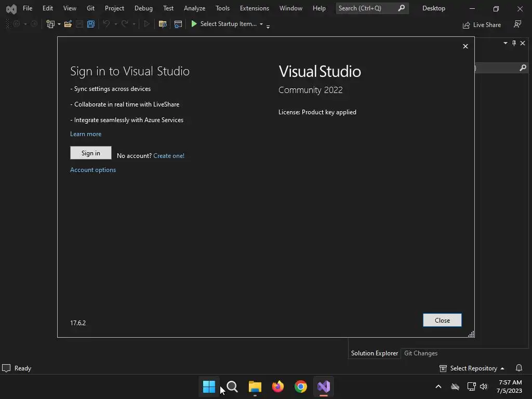
Task: Open the Tools menu
Action: 222,8
